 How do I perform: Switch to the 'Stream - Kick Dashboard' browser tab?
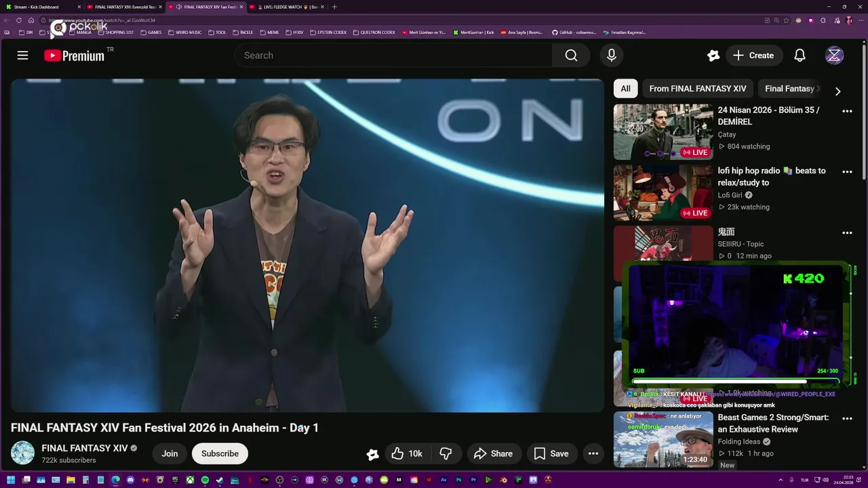pyautogui.click(x=42, y=7)
